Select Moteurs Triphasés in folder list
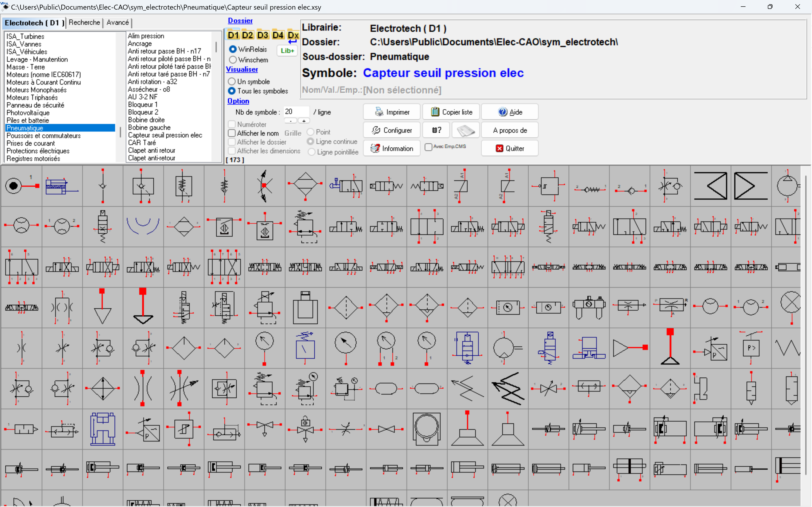The height and width of the screenshot is (507, 812). pyautogui.click(x=32, y=98)
